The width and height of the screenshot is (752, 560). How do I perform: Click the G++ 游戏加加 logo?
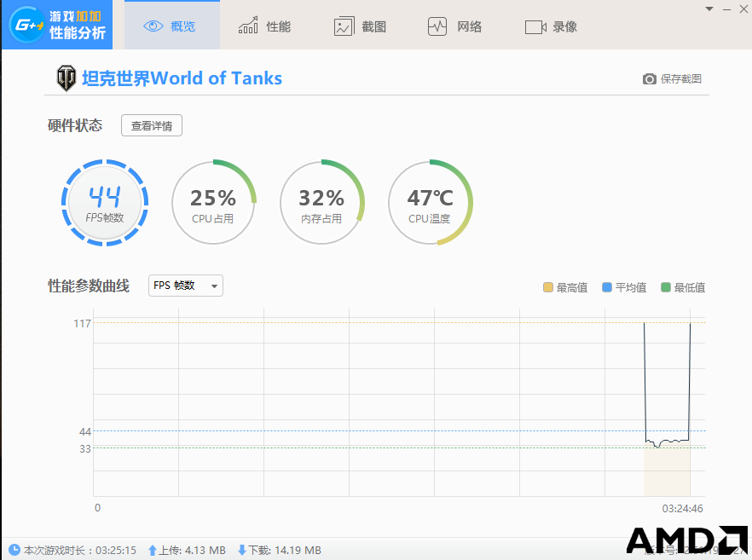(x=57, y=25)
